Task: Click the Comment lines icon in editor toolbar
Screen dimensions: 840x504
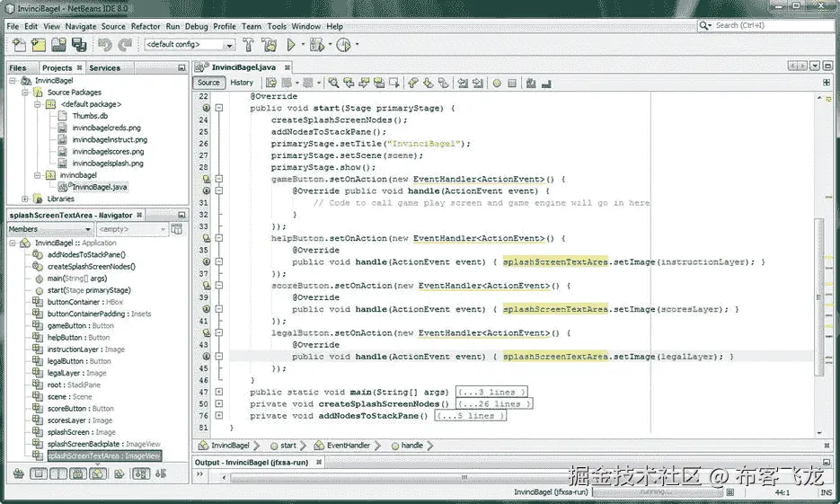Action: coord(531,83)
